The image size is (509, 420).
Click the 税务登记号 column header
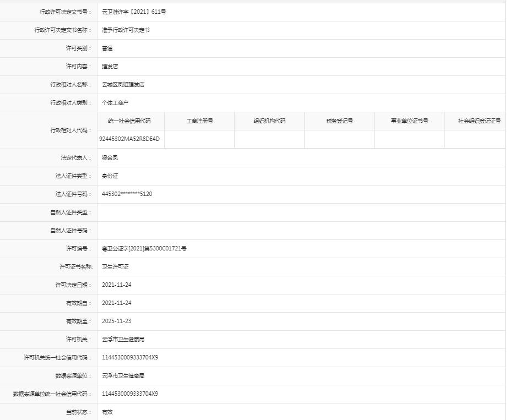[x=339, y=121]
